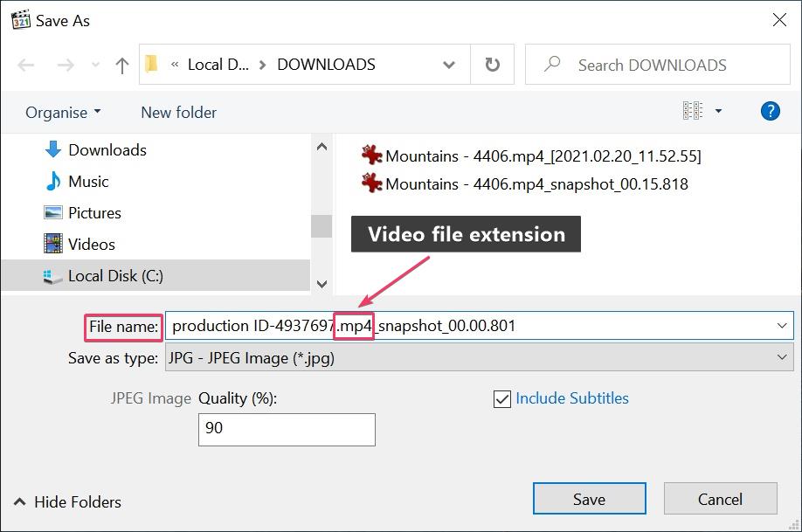Viewport: 802px width, 532px height.
Task: Click the Save button
Action: (589, 499)
